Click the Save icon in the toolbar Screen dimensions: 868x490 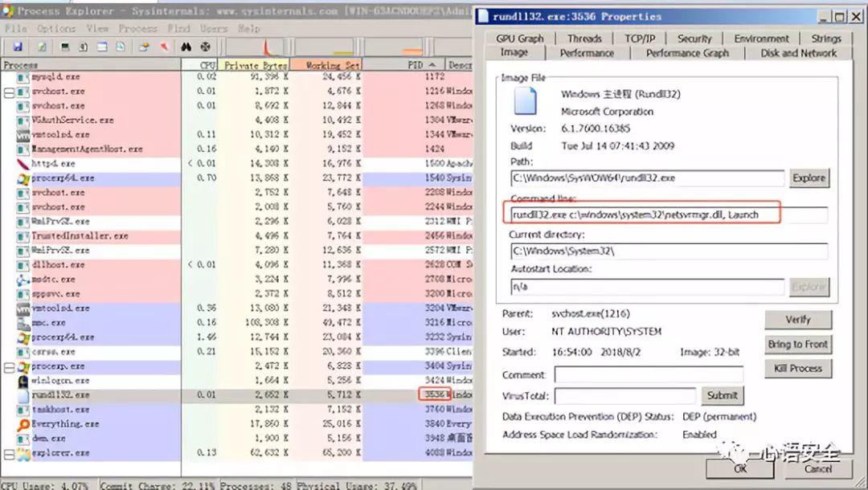point(18,47)
